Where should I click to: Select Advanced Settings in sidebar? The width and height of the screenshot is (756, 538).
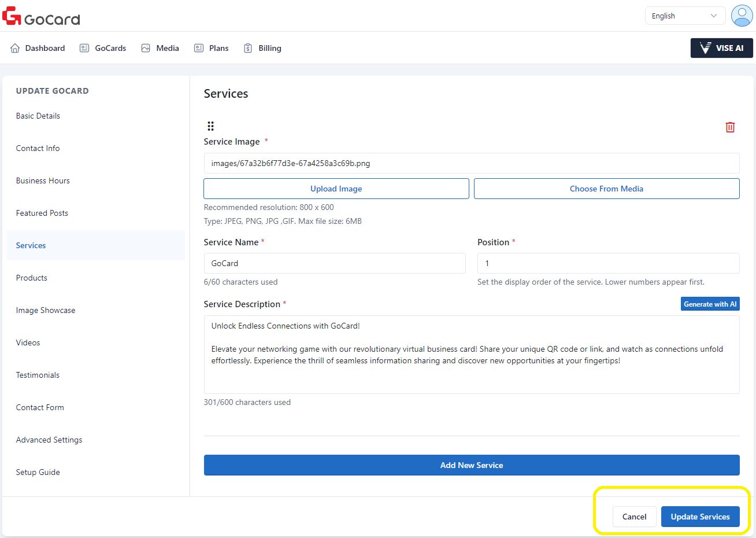[49, 440]
